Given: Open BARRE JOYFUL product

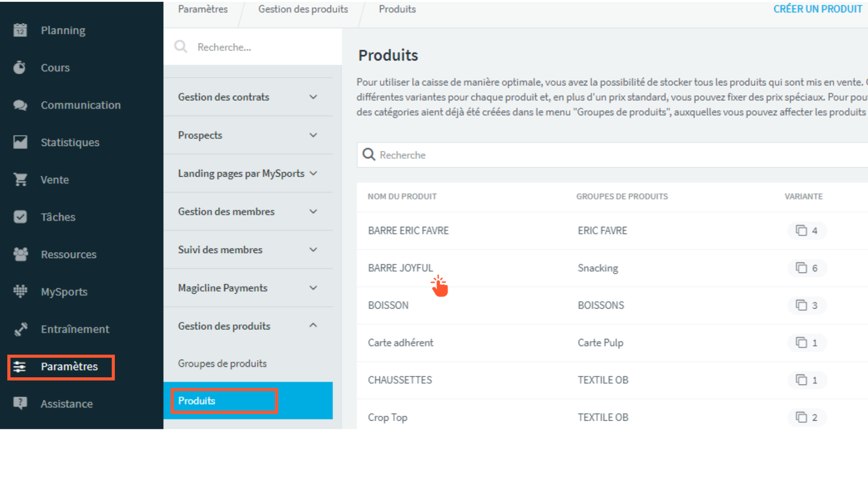Looking at the screenshot, I should click(x=401, y=268).
